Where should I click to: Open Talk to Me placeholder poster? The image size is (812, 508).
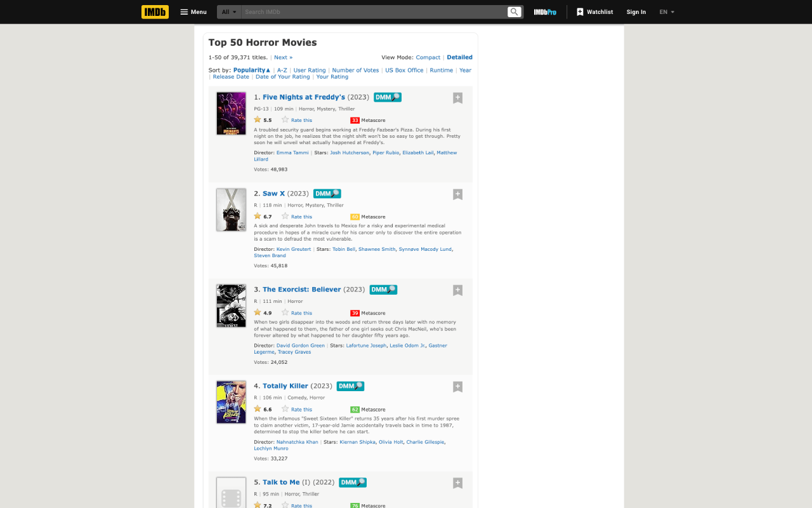pos(231,493)
